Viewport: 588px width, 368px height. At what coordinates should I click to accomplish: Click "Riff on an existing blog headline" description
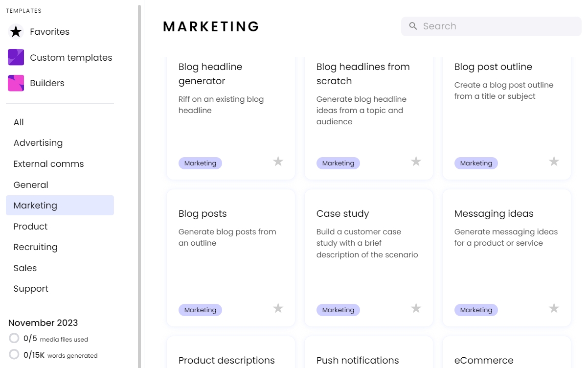[x=221, y=105]
